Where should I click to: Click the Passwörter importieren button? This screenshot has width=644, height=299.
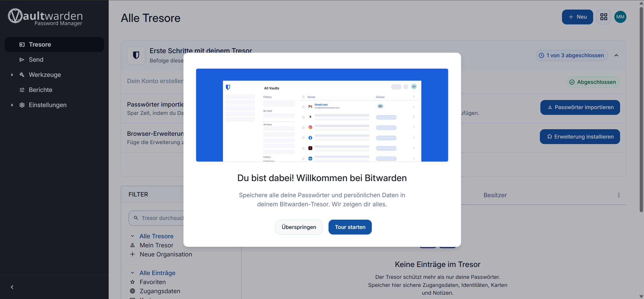coord(580,107)
